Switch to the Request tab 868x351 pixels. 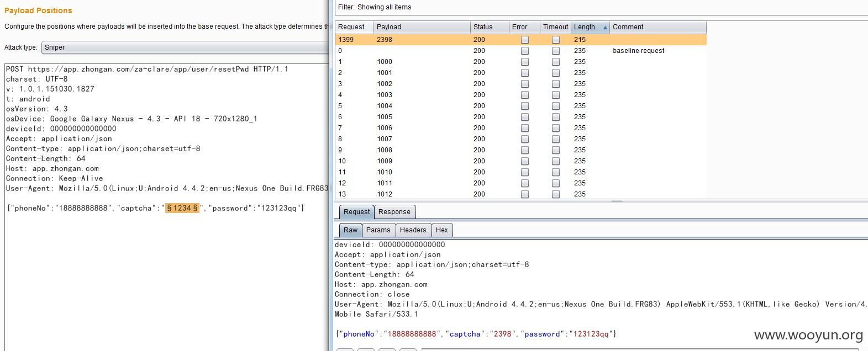coord(356,212)
